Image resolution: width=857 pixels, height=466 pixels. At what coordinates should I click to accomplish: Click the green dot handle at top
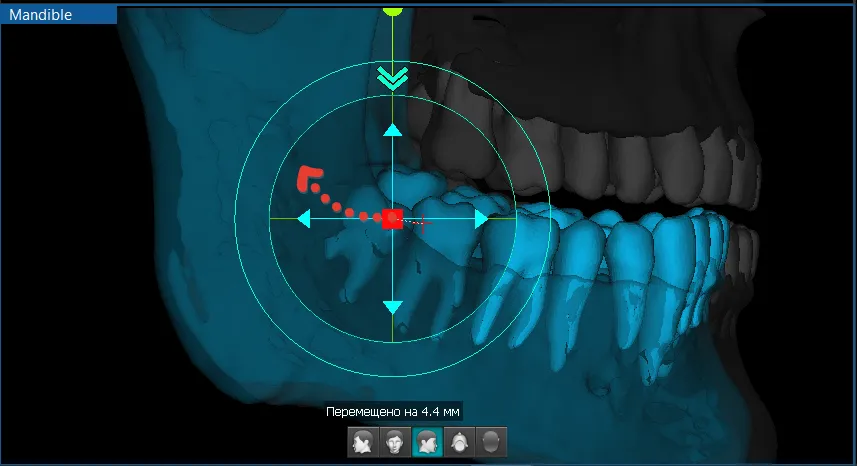[x=392, y=9]
